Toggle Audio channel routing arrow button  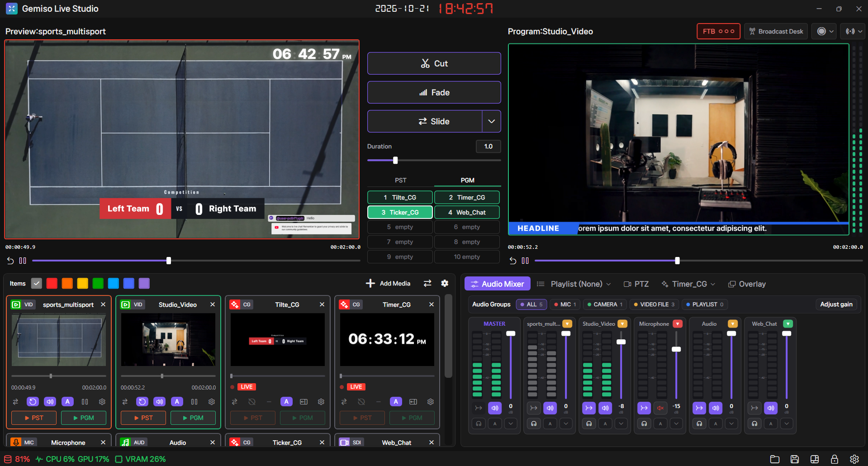699,408
